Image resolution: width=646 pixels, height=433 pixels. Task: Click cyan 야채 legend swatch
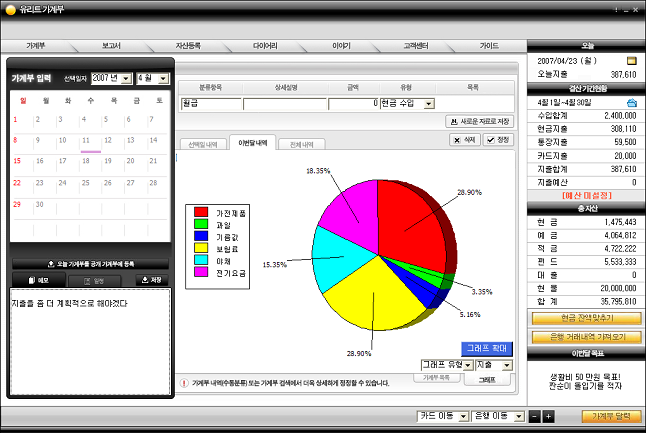[x=201, y=260]
